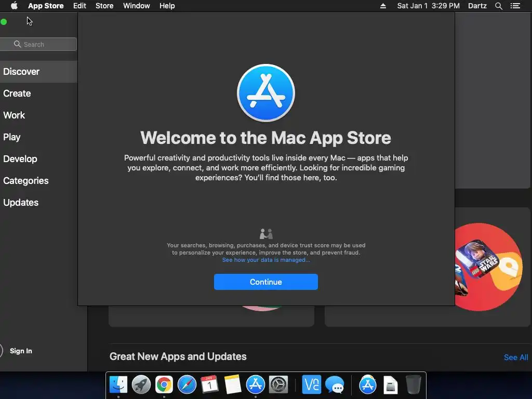
Task: Open the App Store icon beside Messages
Action: (x=368, y=385)
